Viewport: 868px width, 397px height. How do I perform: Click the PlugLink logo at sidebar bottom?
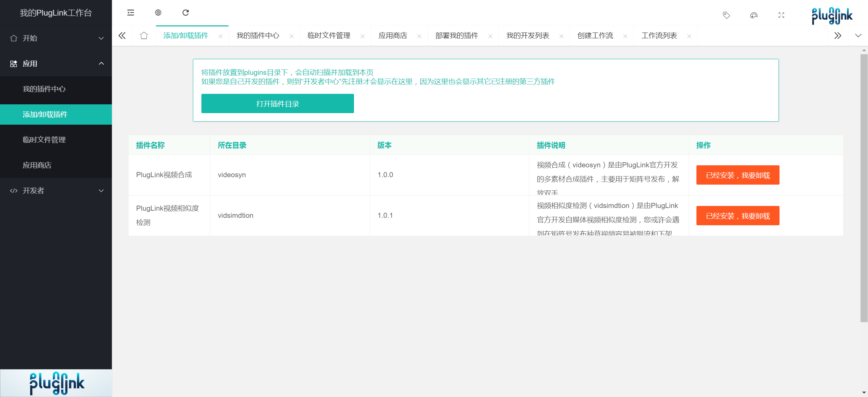point(57,383)
